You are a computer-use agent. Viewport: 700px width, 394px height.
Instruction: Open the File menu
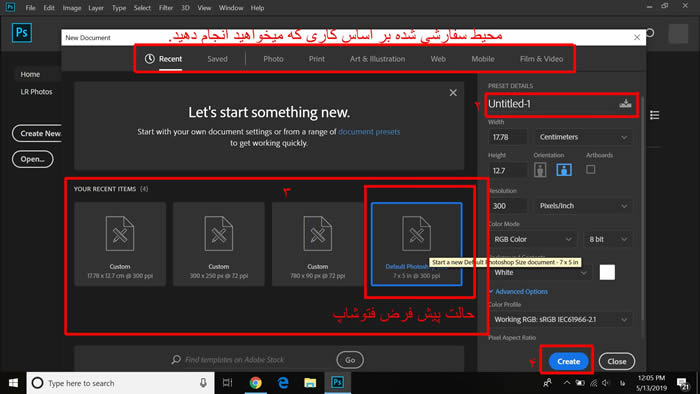[x=30, y=8]
